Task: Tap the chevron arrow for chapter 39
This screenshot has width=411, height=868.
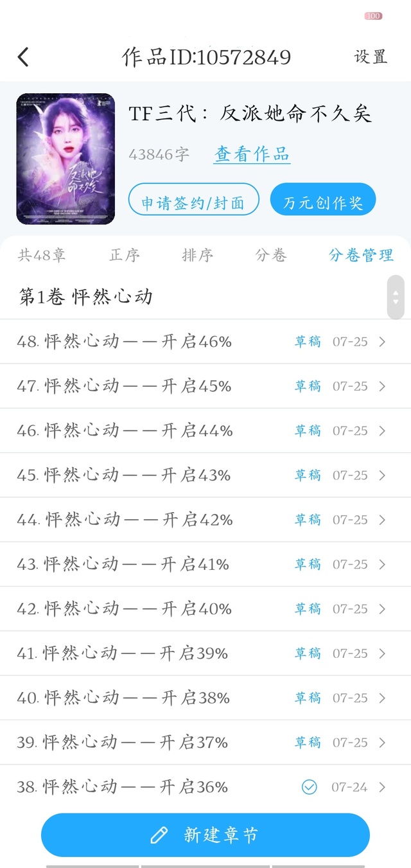Action: (383, 743)
